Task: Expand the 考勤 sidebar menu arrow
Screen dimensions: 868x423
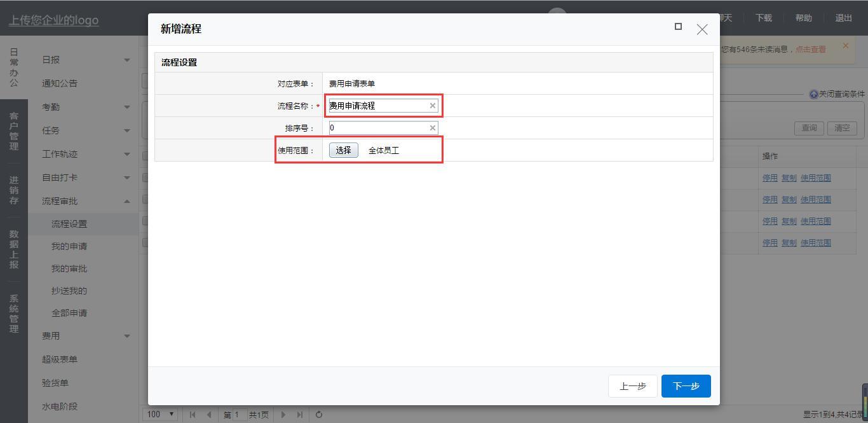Action: tap(126, 107)
